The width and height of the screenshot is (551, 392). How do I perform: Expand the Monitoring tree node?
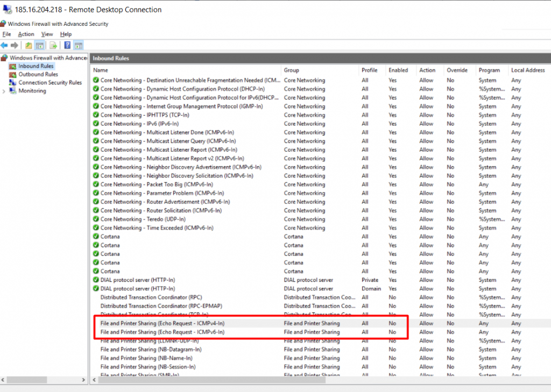click(4, 90)
